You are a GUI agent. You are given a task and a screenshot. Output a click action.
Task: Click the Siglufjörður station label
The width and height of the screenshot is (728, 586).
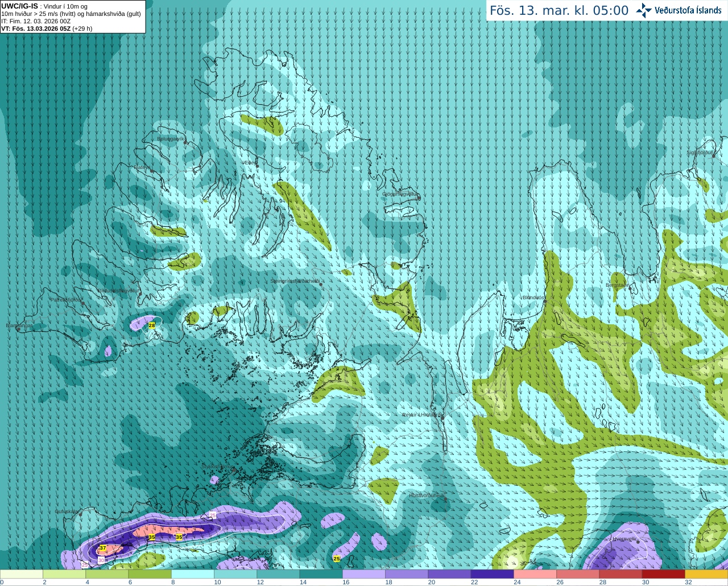[x=700, y=152]
